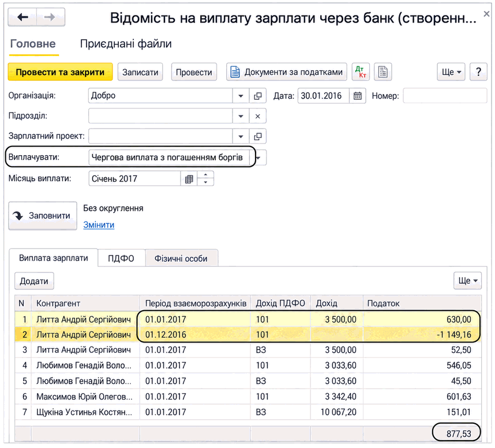Select the tax cell 151,01
The image size is (495, 448).
pyautogui.click(x=422, y=412)
